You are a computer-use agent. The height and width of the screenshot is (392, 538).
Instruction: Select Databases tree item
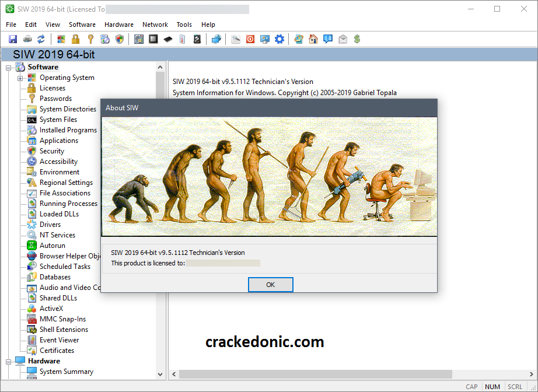55,277
